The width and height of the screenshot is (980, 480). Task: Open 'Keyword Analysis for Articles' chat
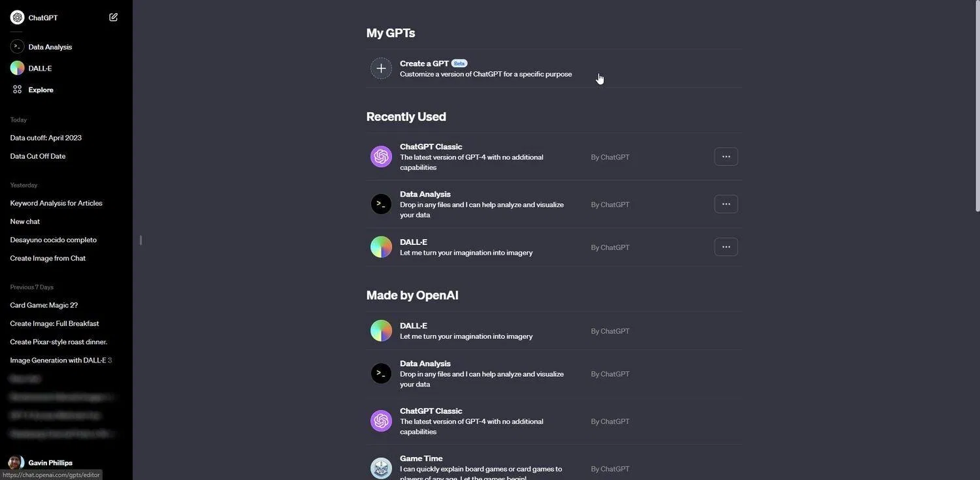(x=56, y=203)
